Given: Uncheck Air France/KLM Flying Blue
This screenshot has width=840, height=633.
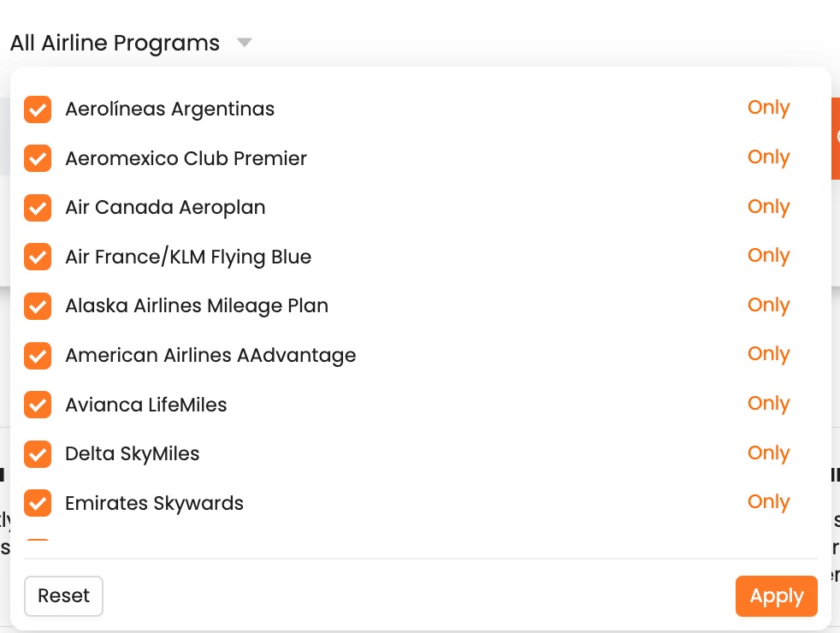Looking at the screenshot, I should tap(37, 257).
